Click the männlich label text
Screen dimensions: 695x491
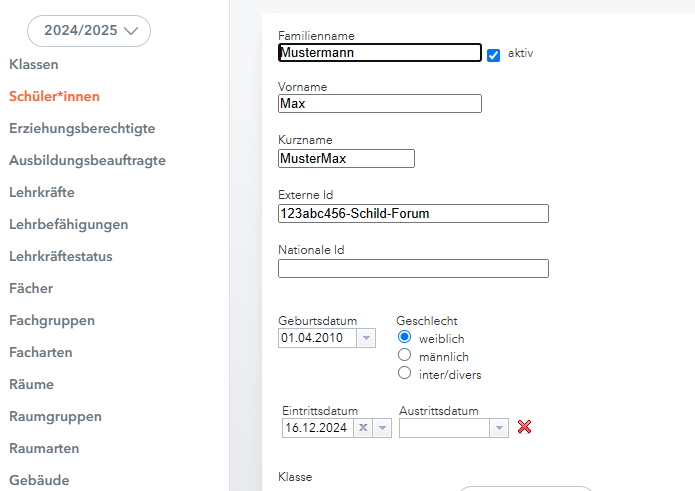pos(444,357)
